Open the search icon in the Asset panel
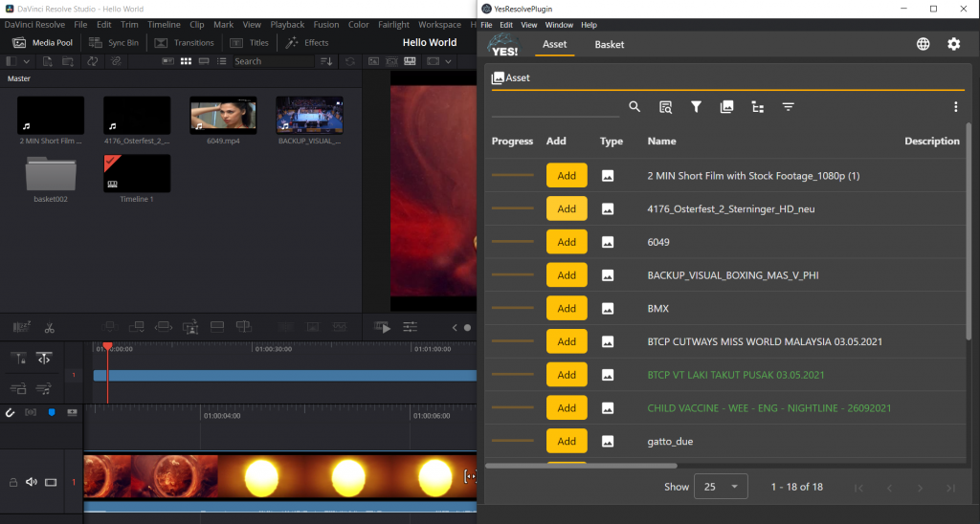 635,107
